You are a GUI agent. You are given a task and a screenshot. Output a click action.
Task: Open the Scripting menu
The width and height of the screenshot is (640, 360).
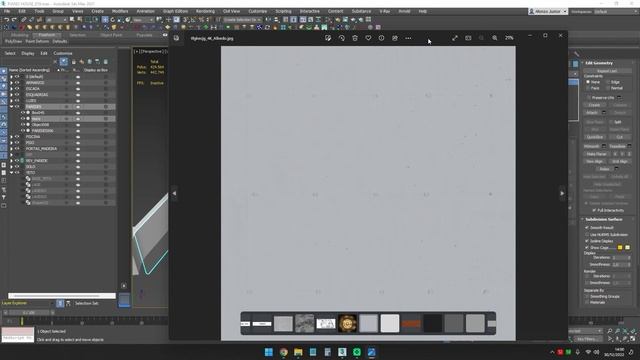[283, 11]
